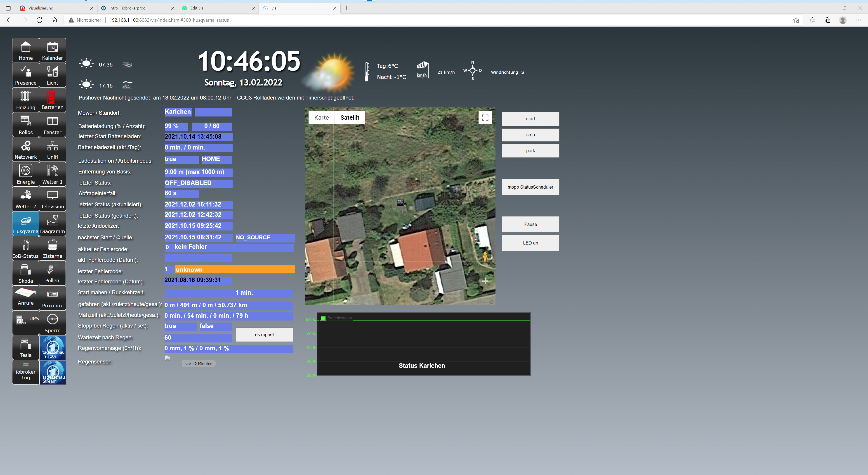This screenshot has width=868, height=475.
Task: Click the map zoom-in plus control
Action: [485, 281]
